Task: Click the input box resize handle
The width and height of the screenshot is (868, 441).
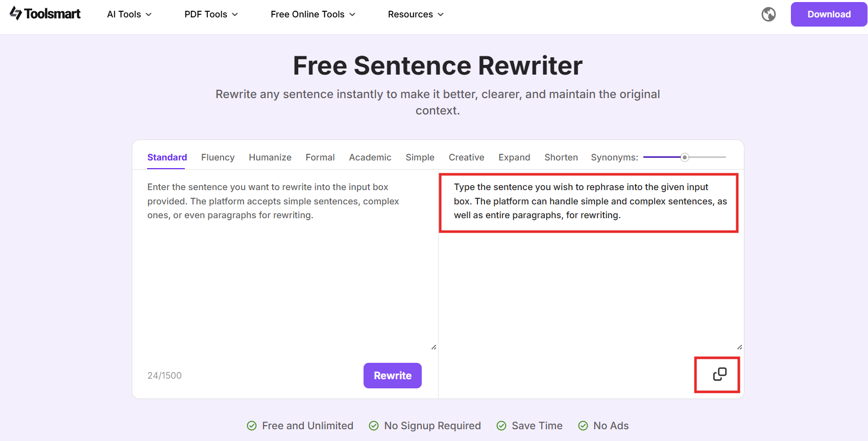Action: [x=433, y=347]
